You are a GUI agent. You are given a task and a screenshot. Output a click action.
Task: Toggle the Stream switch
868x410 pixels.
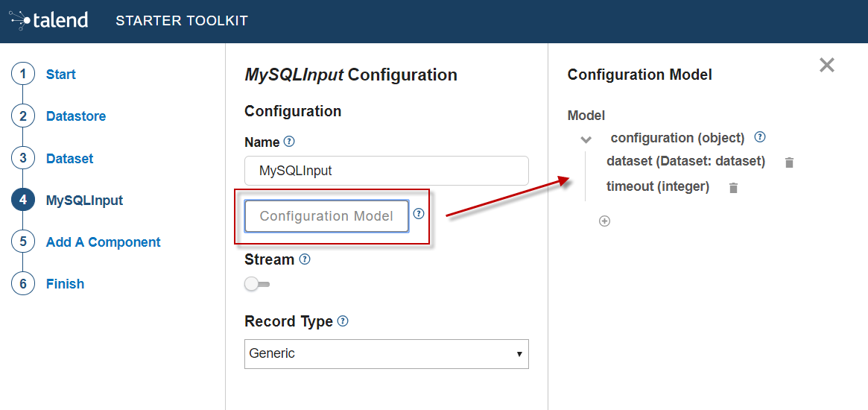click(257, 284)
